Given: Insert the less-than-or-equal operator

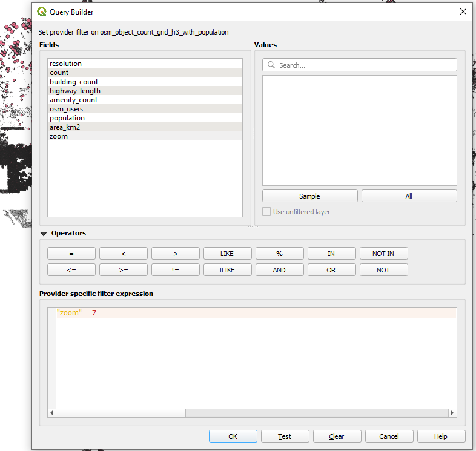Looking at the screenshot, I should point(71,270).
